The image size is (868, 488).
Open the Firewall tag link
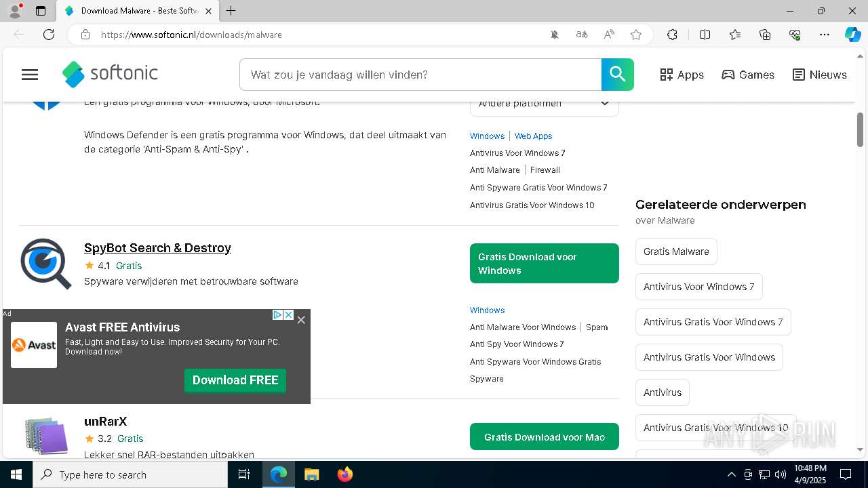click(x=545, y=170)
